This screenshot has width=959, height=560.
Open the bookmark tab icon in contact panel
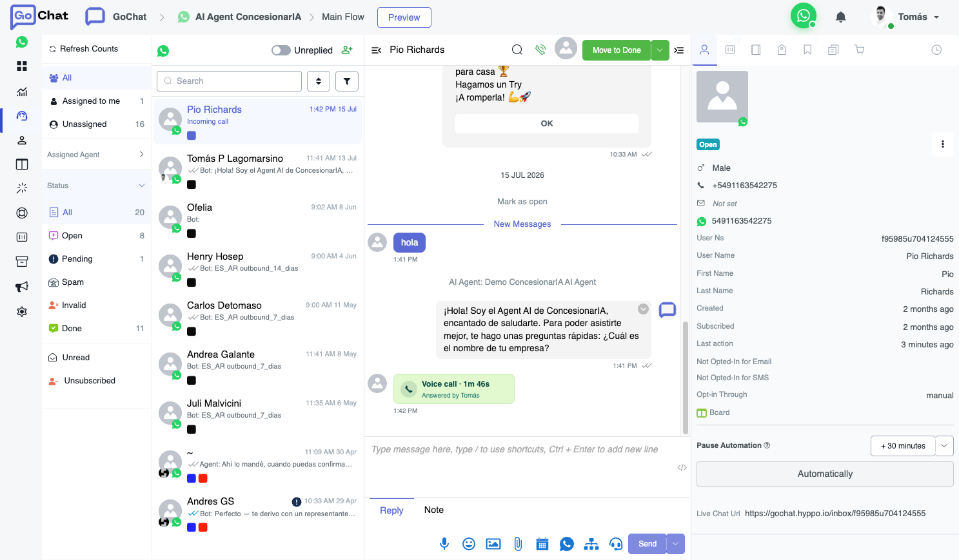coord(807,50)
